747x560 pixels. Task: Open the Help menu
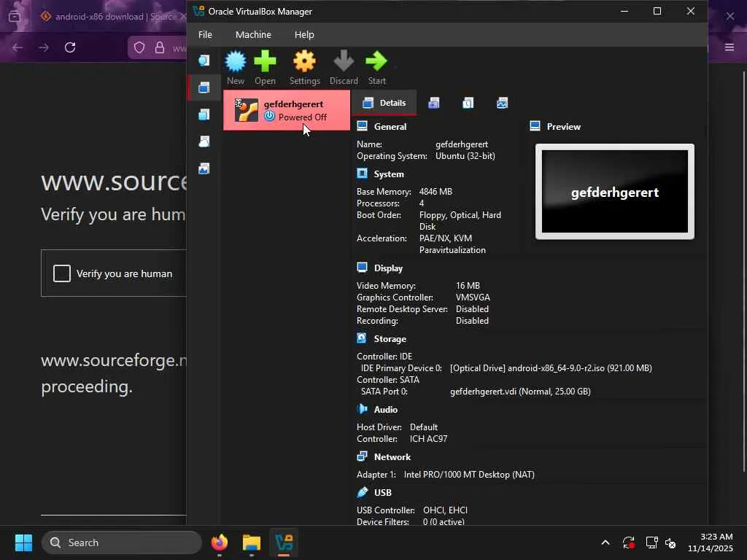(304, 35)
